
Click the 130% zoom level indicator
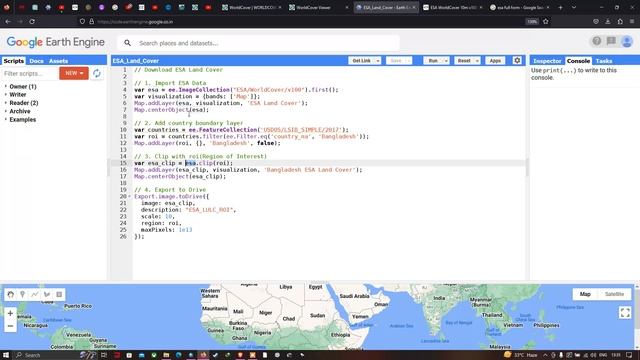pyautogui.click(x=532, y=22)
